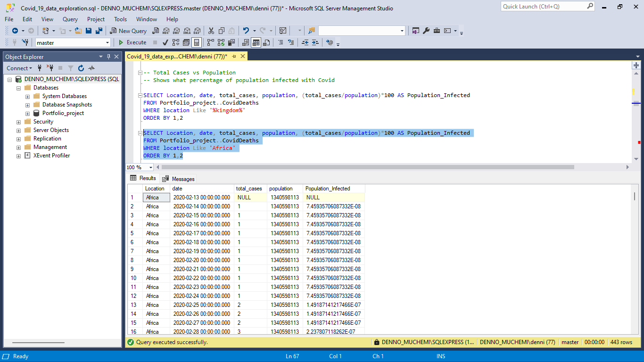Screen dimensions: 644x362
Task: Open a DMX query from the toolbar
Action: point(176,31)
